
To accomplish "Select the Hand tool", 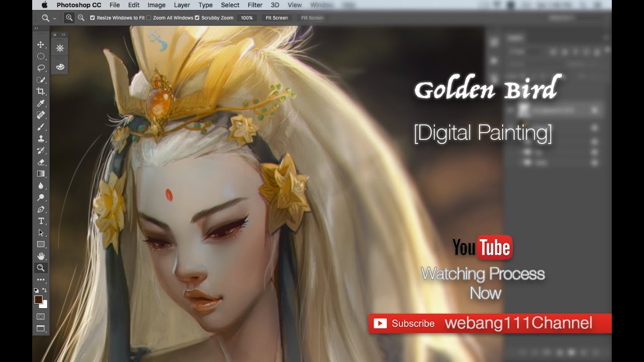I will [41, 256].
